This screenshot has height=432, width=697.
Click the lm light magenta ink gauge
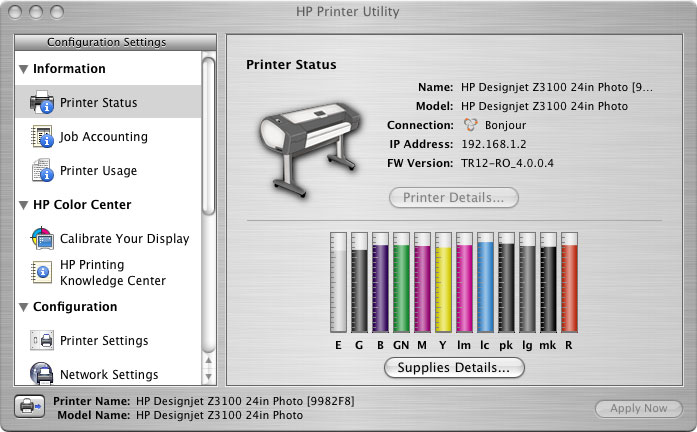(x=464, y=282)
